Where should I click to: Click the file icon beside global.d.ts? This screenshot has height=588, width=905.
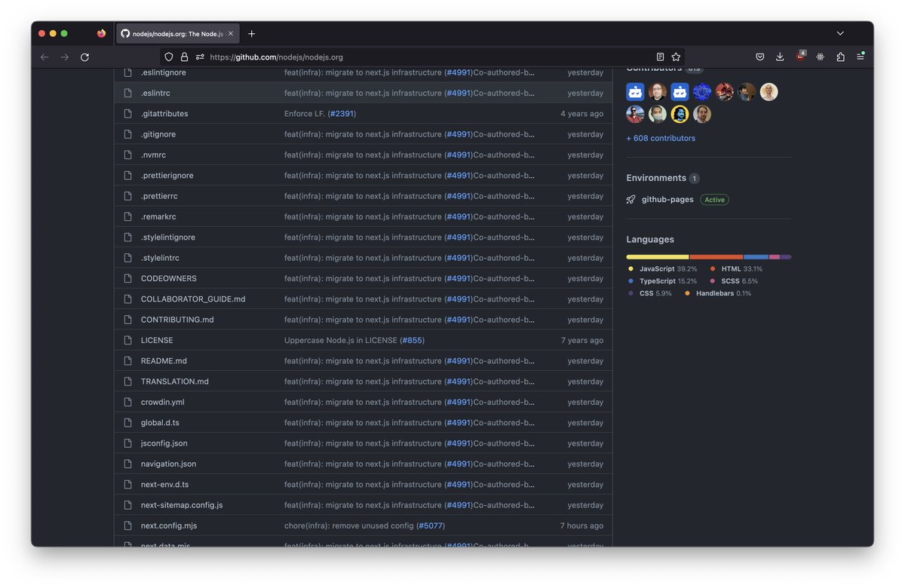tap(127, 423)
